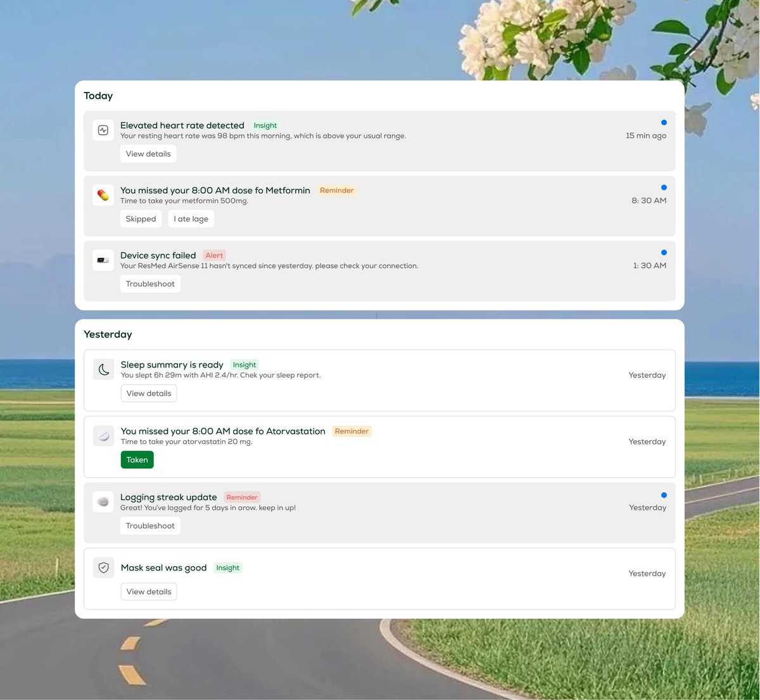Image resolution: width=760 pixels, height=700 pixels.
Task: Click Insight tag on Mask seal
Action: pos(228,568)
